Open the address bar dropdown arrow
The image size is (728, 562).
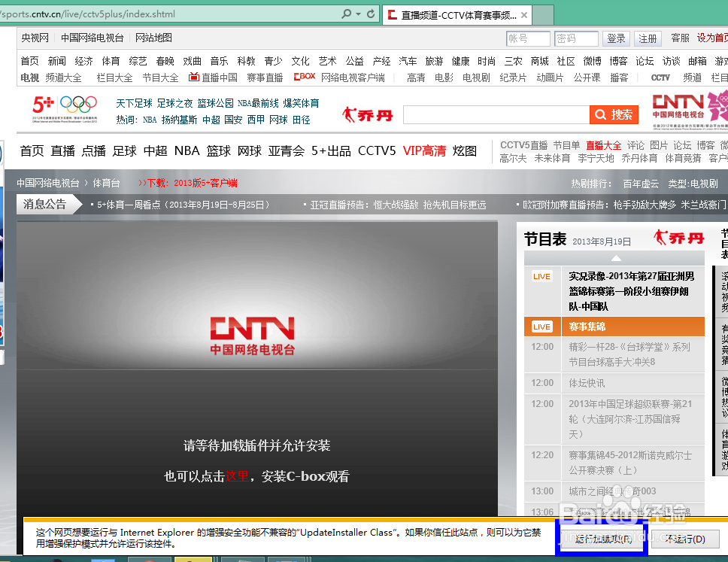(x=359, y=14)
